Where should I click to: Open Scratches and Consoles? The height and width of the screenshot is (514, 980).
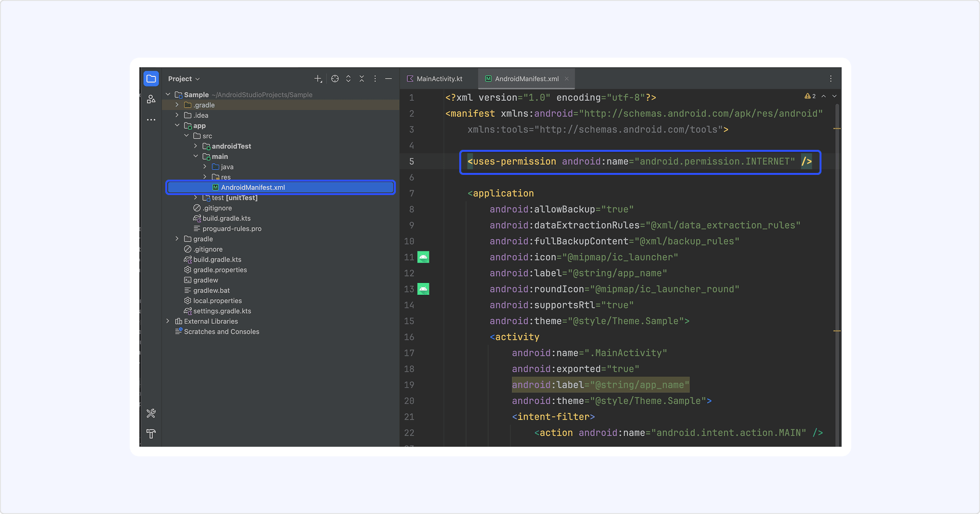[x=221, y=332]
